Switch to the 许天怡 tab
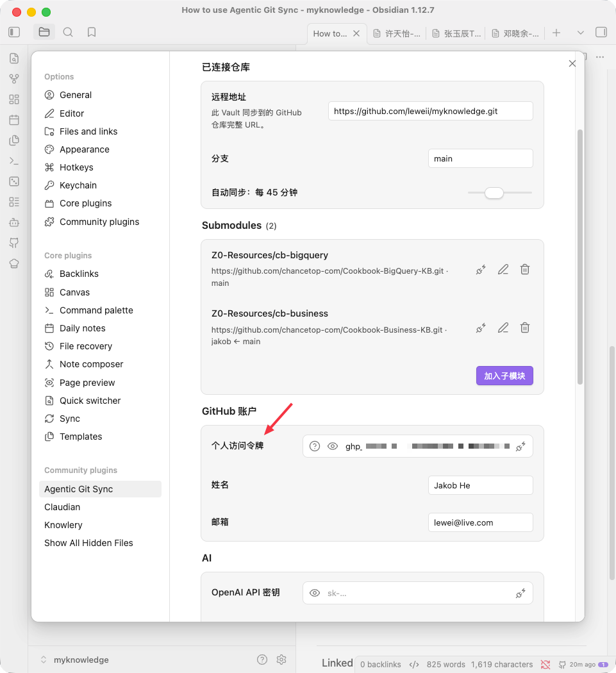The image size is (616, 673). 397,33
